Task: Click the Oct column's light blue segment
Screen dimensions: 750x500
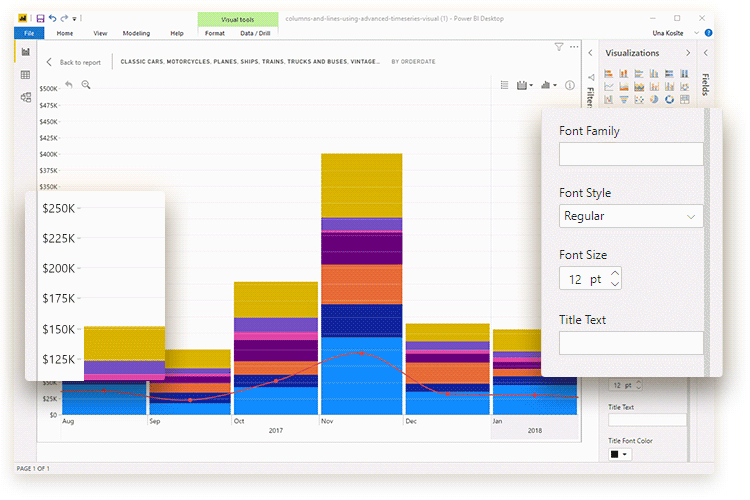Action: point(276,400)
